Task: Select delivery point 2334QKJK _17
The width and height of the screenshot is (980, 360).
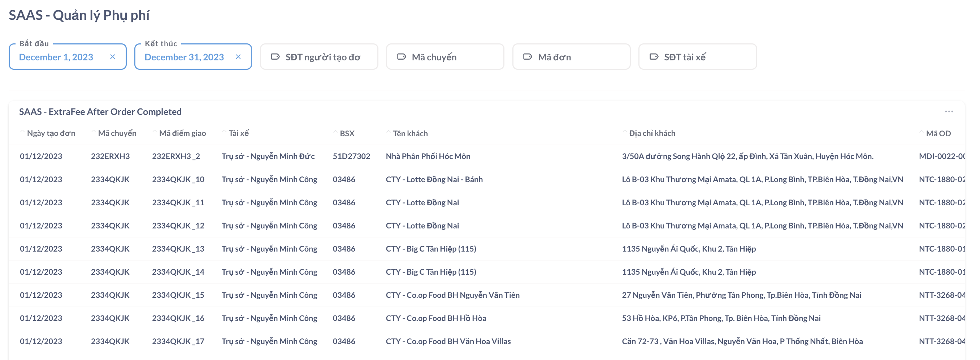Action: pos(178,341)
